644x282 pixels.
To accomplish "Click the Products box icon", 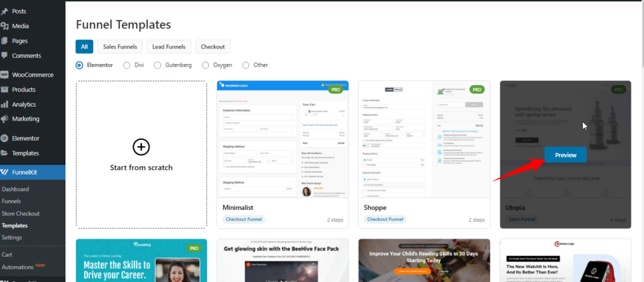I will coord(4,90).
